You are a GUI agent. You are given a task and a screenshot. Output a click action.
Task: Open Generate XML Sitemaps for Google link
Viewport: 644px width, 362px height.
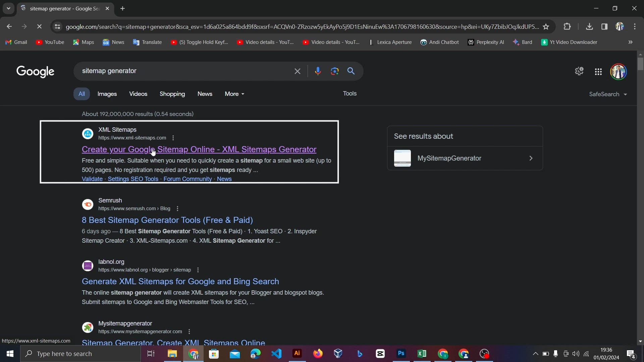click(x=180, y=282)
